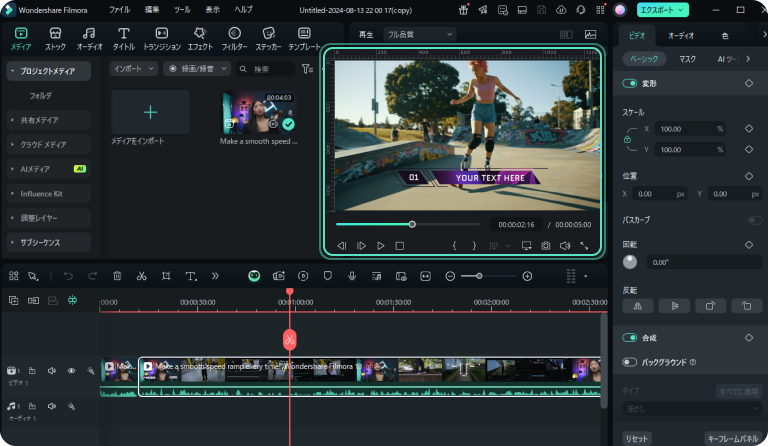This screenshot has height=446, width=768.
Task: Toggle the バックグラウンド switch
Action: [629, 362]
